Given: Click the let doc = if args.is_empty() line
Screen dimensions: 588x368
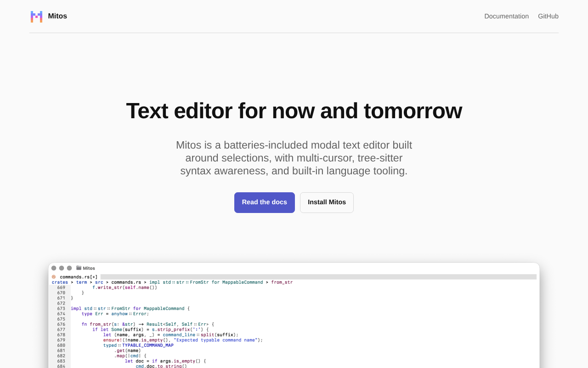Looking at the screenshot, I should point(165,361).
